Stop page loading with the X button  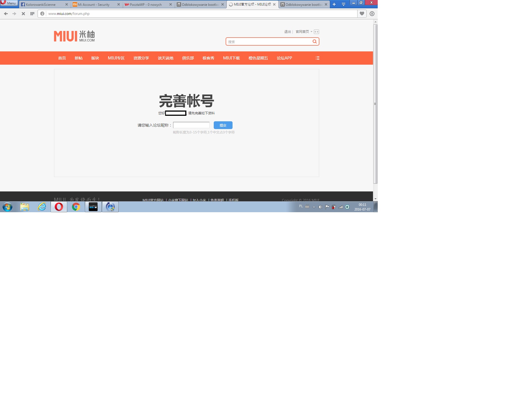click(x=23, y=14)
